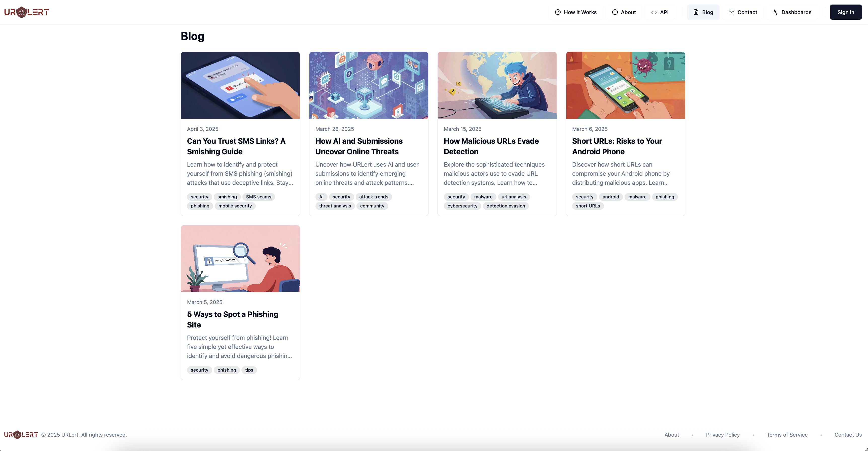The image size is (868, 451).
Task: Open the Terms of Service footer link
Action: [x=787, y=435]
